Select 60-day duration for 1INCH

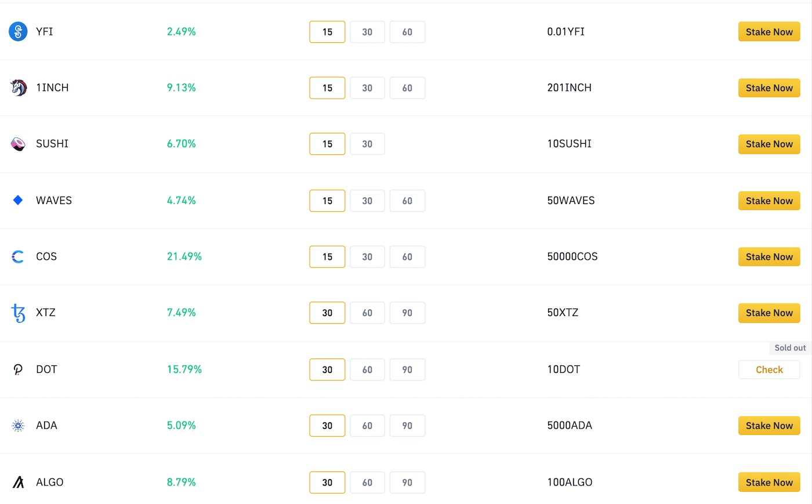tap(407, 88)
